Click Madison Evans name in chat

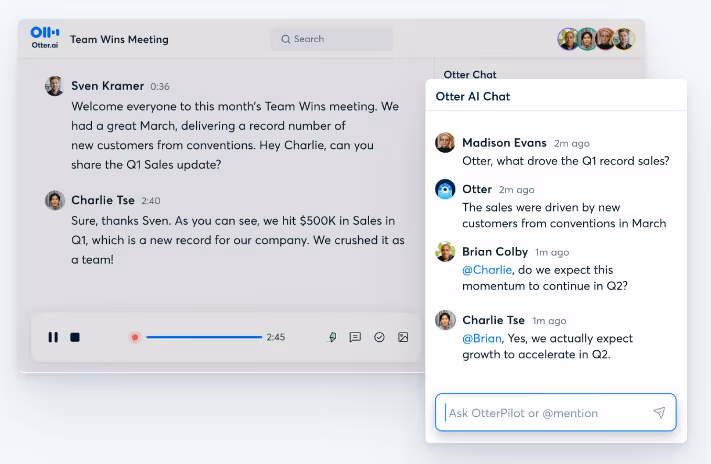(x=504, y=142)
